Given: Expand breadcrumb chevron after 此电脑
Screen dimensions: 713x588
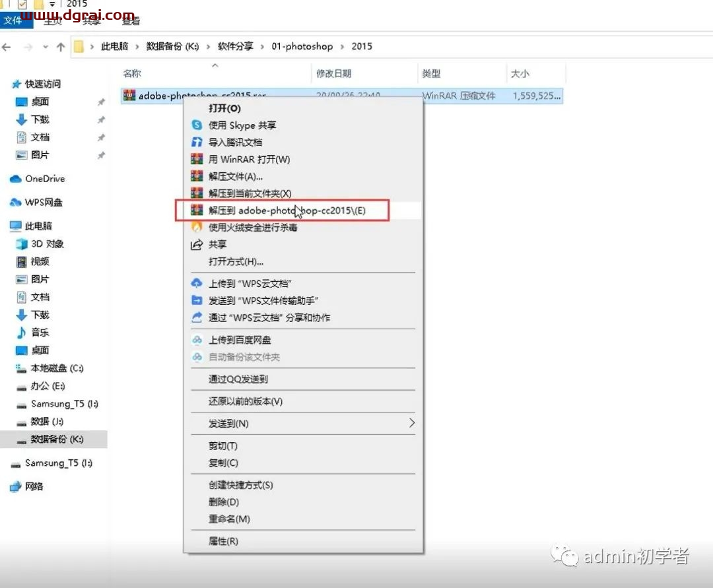Looking at the screenshot, I should click(137, 47).
